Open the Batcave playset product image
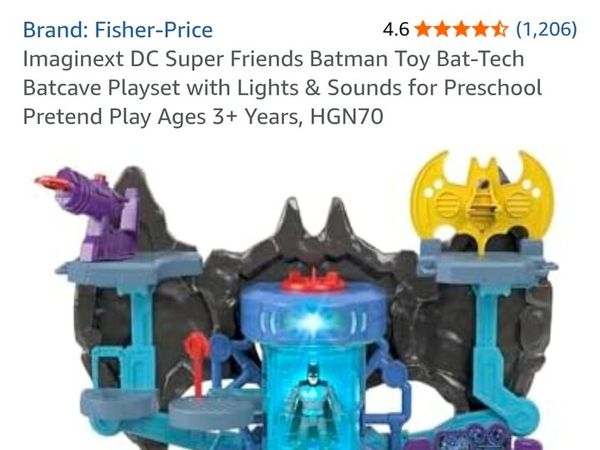The height and width of the screenshot is (450, 600). tap(297, 300)
